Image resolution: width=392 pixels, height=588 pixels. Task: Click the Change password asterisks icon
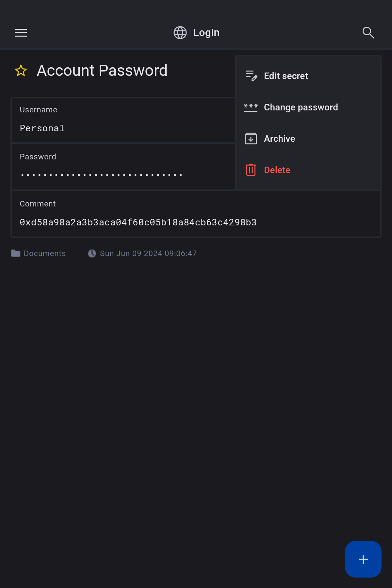tap(251, 107)
